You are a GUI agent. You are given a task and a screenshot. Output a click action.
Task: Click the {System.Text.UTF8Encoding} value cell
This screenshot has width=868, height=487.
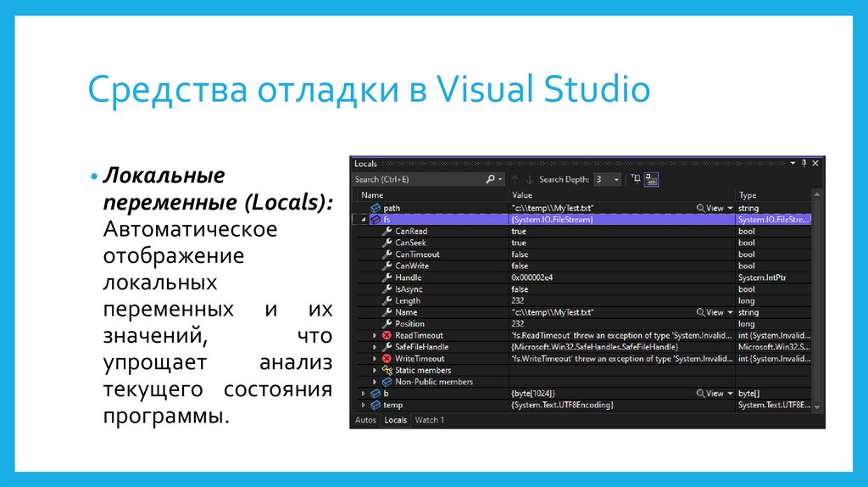(x=621, y=405)
